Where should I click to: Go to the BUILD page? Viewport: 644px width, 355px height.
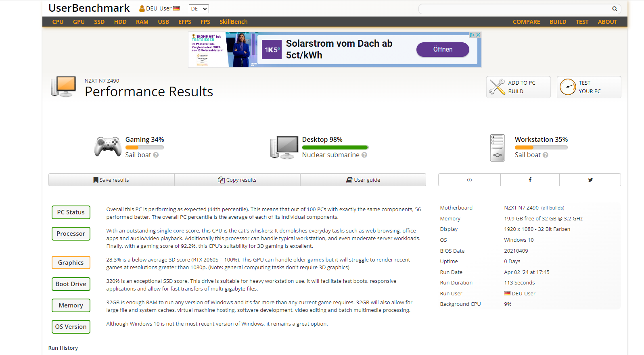click(x=558, y=22)
